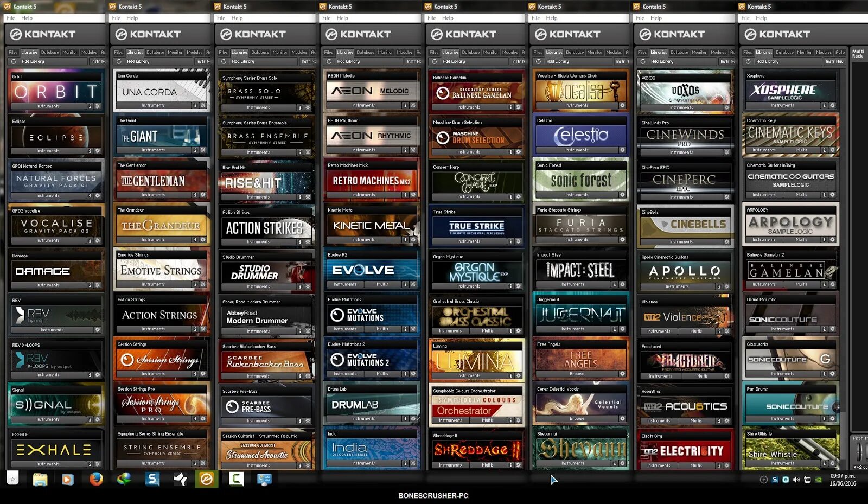Toggle Instr Nav in the Orbit window
Viewport: 868px width, 504px height.
coord(97,61)
